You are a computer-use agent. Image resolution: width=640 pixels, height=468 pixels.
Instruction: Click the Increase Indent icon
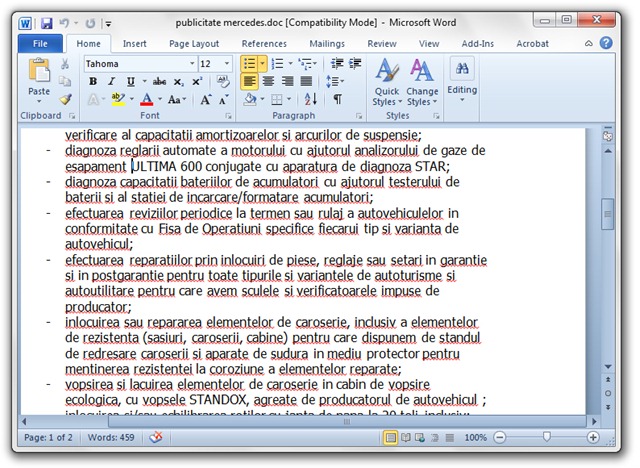355,63
